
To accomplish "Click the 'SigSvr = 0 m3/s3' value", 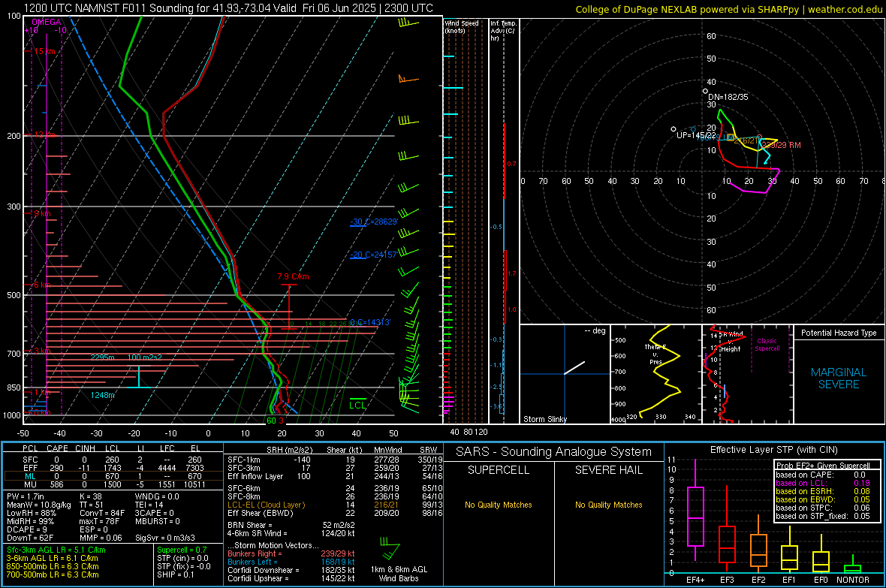I will pos(165,538).
